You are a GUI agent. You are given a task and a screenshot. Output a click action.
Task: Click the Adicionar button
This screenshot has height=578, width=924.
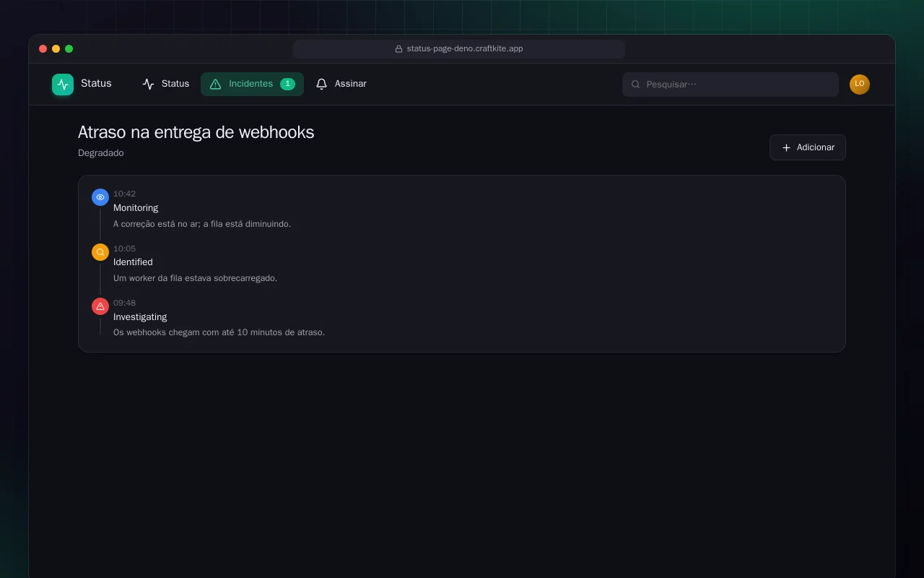pos(807,147)
